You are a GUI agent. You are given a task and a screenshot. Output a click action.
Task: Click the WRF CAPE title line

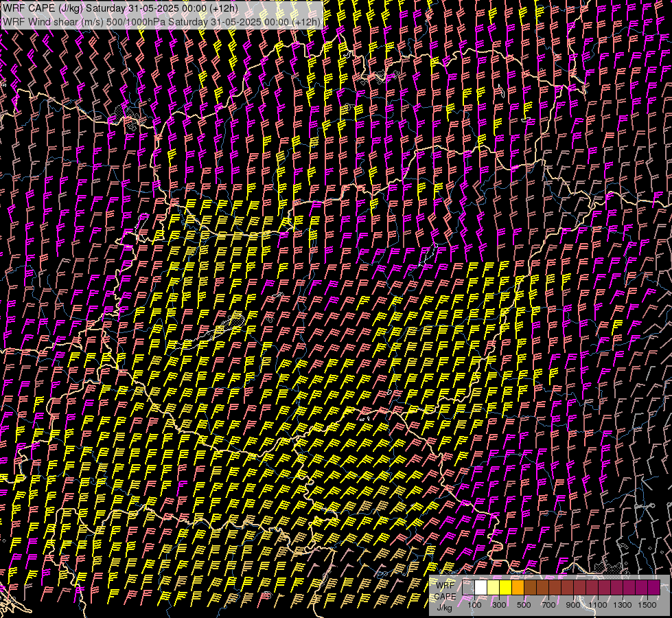[x=120, y=8]
